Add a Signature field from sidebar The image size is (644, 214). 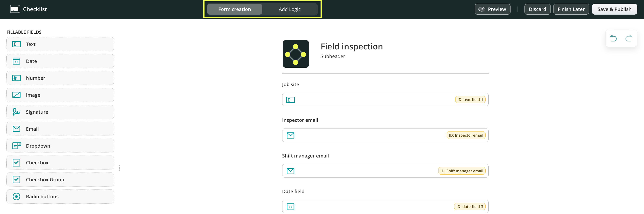(60, 112)
